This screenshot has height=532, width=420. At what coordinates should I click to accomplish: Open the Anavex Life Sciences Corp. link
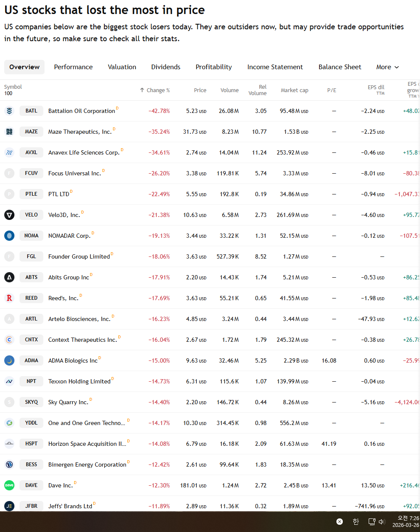[84, 152]
